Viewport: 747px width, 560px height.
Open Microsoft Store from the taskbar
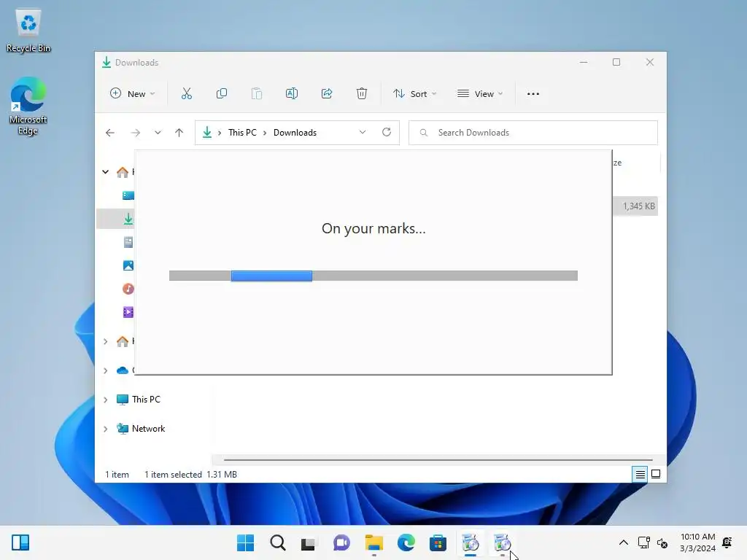point(438,542)
